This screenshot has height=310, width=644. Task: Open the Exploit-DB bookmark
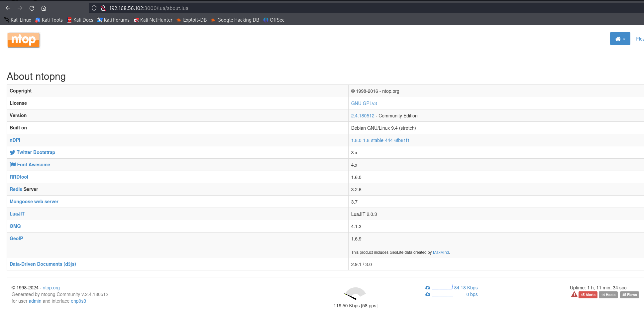194,20
